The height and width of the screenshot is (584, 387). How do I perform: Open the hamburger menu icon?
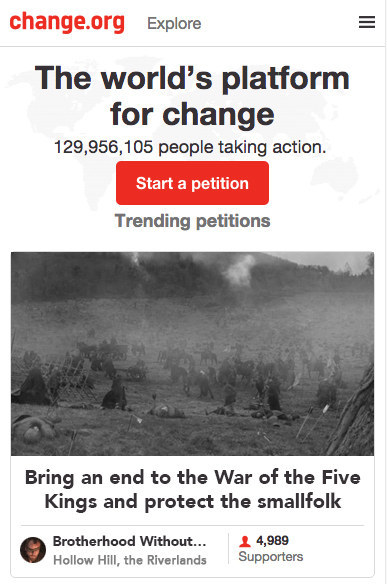click(367, 22)
